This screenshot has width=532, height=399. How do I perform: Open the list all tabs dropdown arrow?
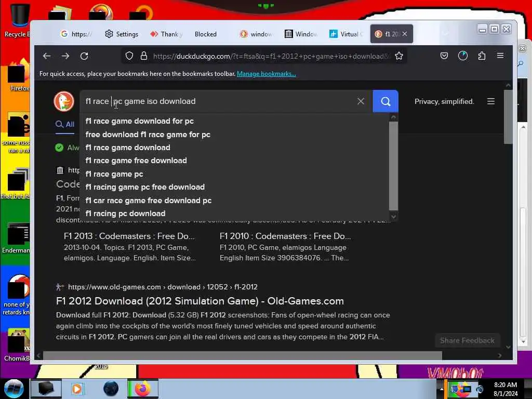446,34
